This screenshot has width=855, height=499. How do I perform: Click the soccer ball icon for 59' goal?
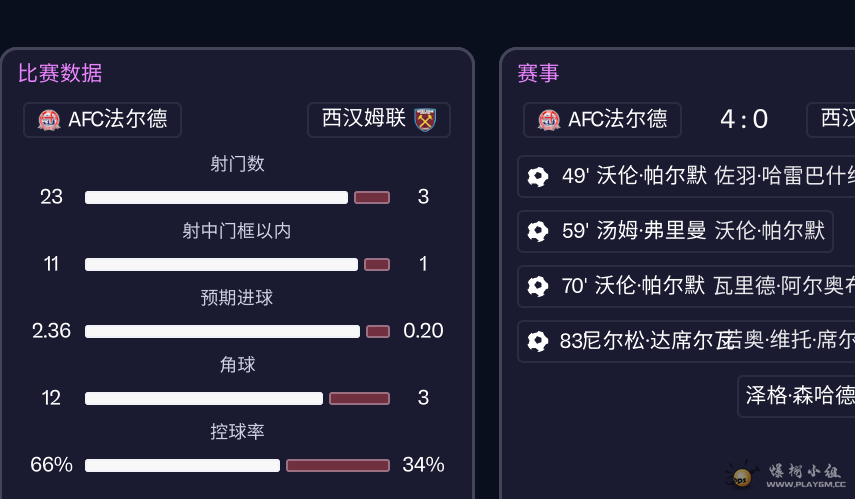click(538, 231)
